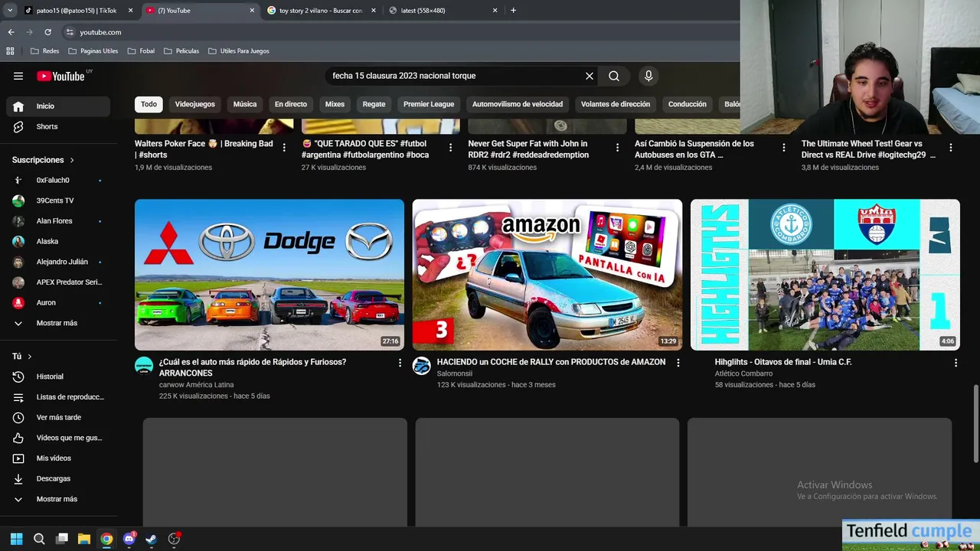Select the Todo filter chip
This screenshot has height=551, width=980.
[x=149, y=104]
